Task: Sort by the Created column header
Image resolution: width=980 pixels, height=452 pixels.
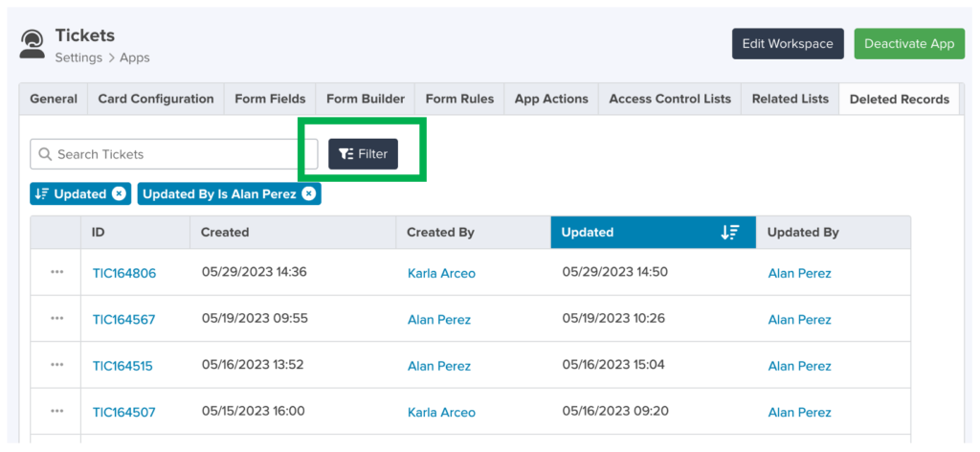Action: coord(293,232)
